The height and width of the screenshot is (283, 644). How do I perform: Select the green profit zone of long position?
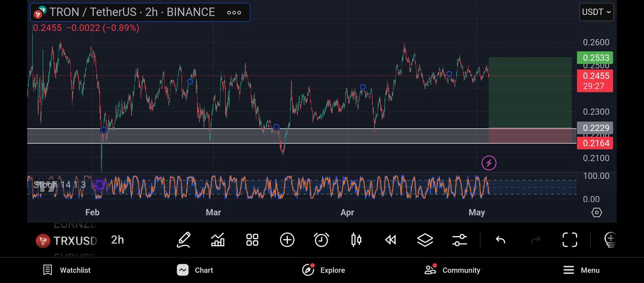point(530,93)
